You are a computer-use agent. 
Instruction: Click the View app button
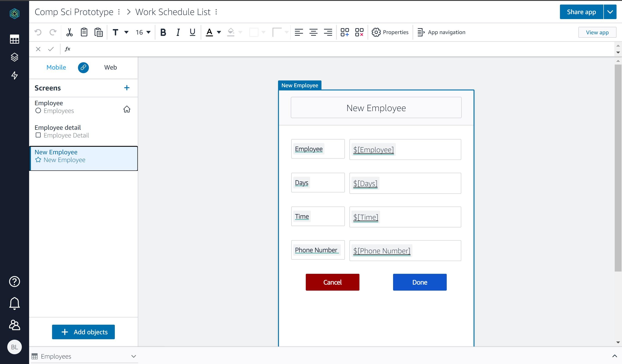pyautogui.click(x=597, y=32)
